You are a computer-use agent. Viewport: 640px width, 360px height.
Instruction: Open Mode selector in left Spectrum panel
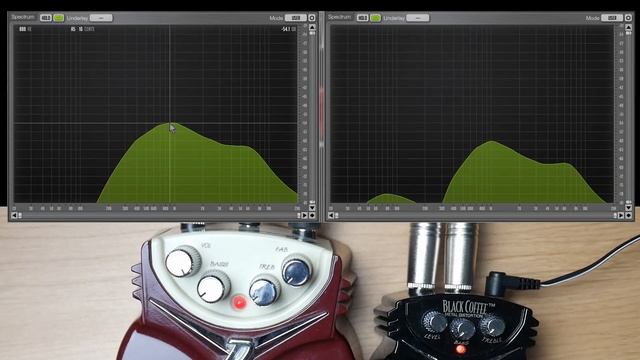point(296,18)
